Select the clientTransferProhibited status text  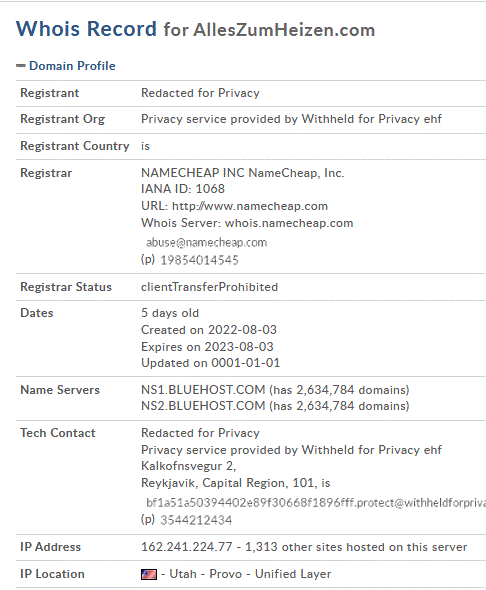[209, 287]
